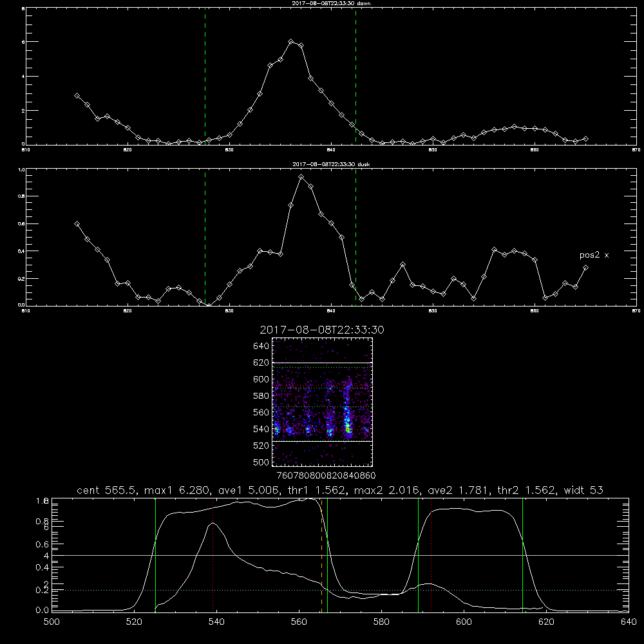Click the '640' x-axis label of bottom plot

point(629,622)
